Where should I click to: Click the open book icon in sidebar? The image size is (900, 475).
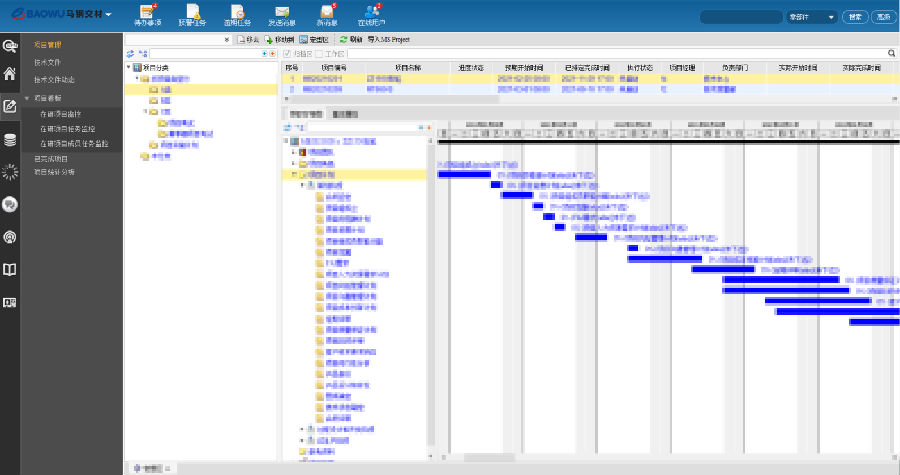tap(10, 270)
